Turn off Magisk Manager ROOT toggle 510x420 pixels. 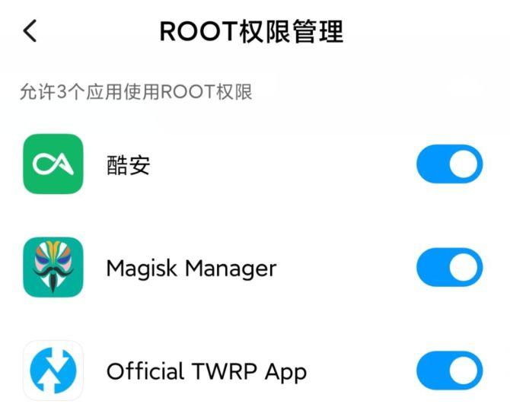point(450,267)
